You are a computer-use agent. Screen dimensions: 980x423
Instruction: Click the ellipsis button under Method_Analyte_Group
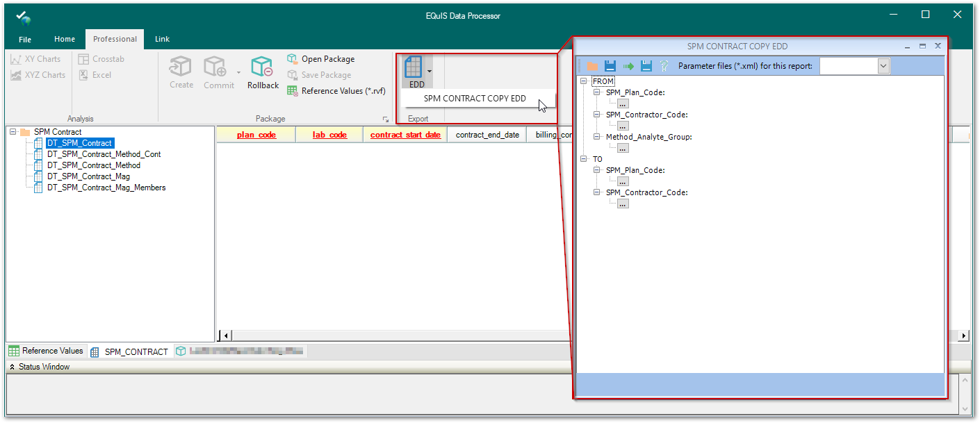(623, 148)
